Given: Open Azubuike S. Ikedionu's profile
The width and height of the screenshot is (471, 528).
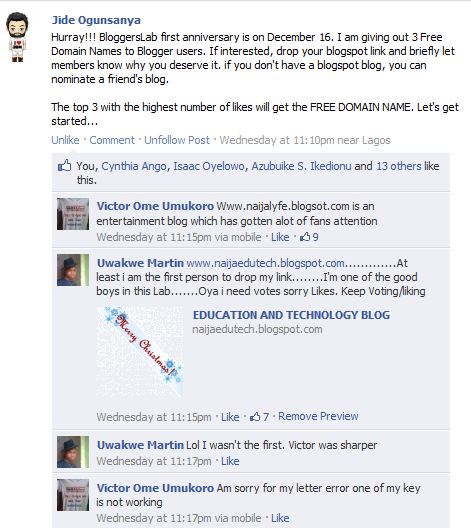Looking at the screenshot, I should point(301,166).
